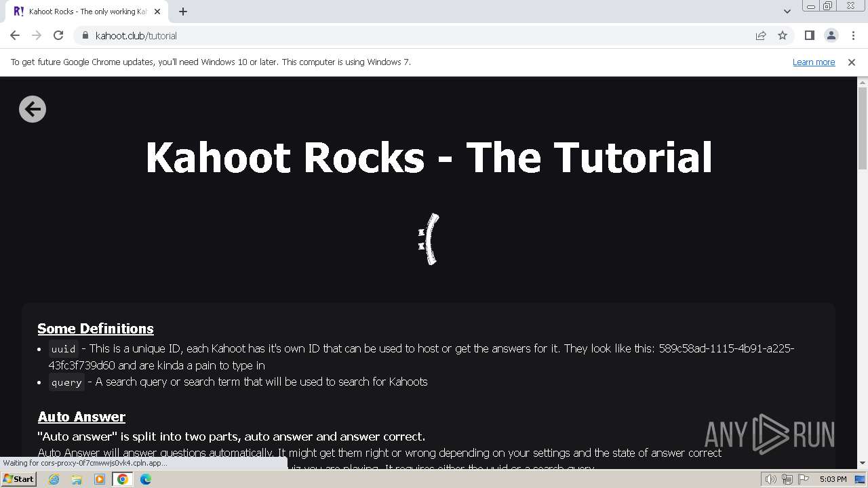Open Internet Explorer from the taskbar

click(54, 479)
